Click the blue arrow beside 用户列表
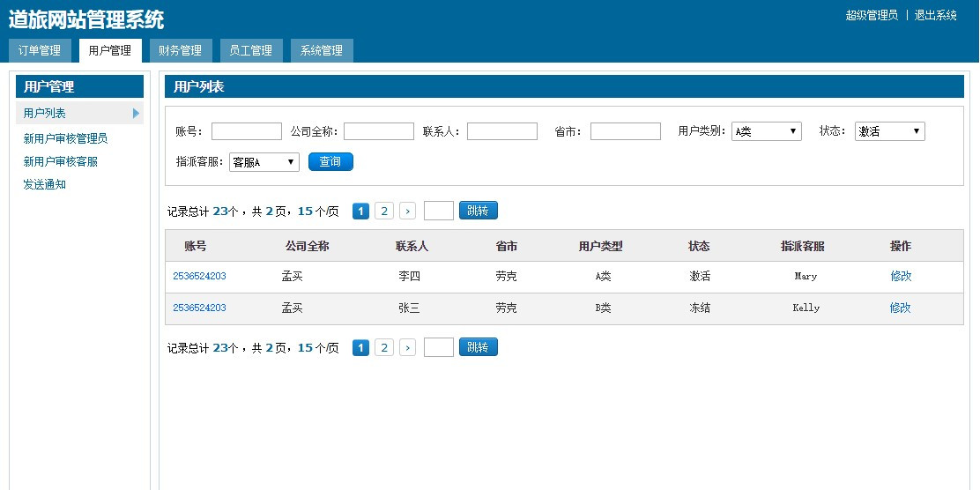This screenshot has height=490, width=980. [x=136, y=113]
